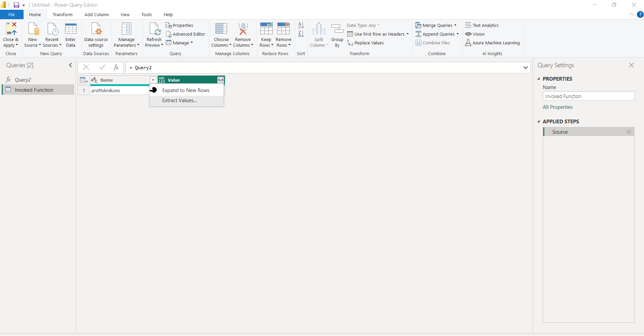
Task: Collapse the PROPERTIES section
Action: (539, 79)
